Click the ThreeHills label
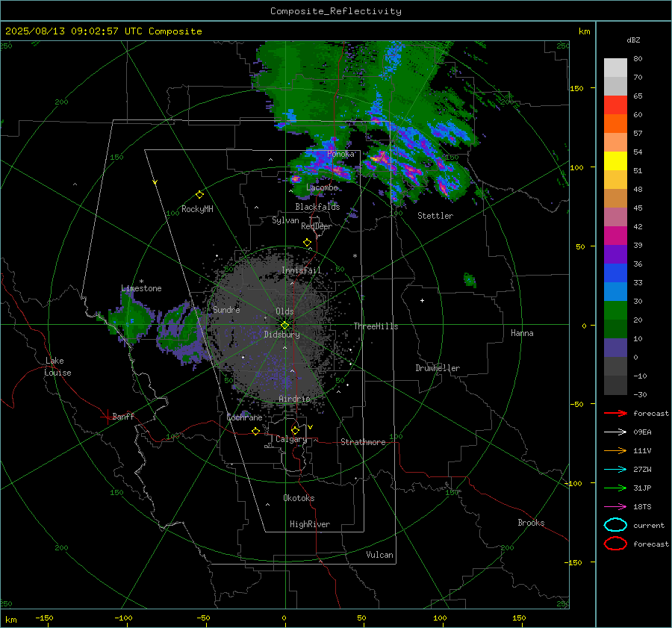 coord(376,326)
